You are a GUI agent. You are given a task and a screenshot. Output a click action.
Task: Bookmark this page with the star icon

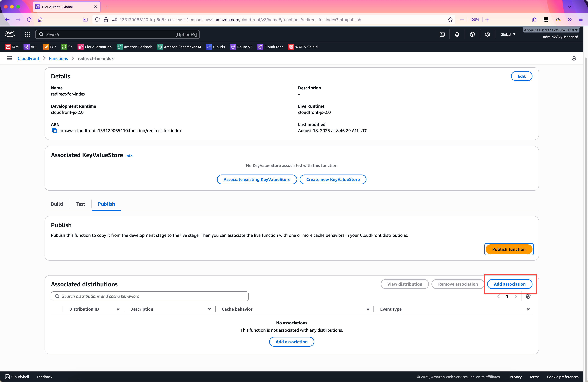click(450, 20)
